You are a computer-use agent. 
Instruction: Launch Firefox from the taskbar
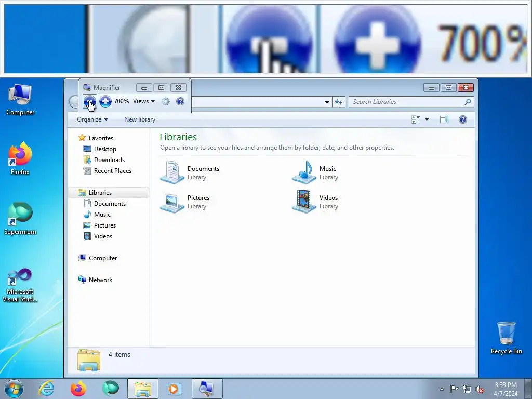(x=78, y=389)
